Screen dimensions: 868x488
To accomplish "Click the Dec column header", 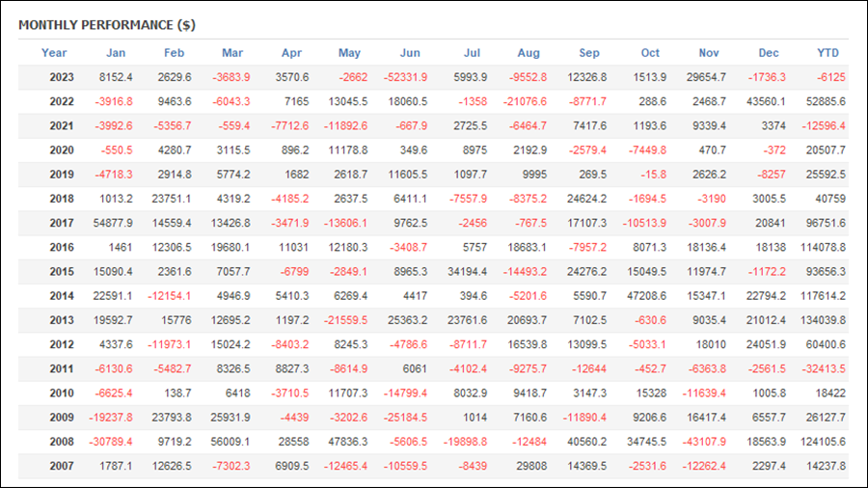I will (769, 53).
